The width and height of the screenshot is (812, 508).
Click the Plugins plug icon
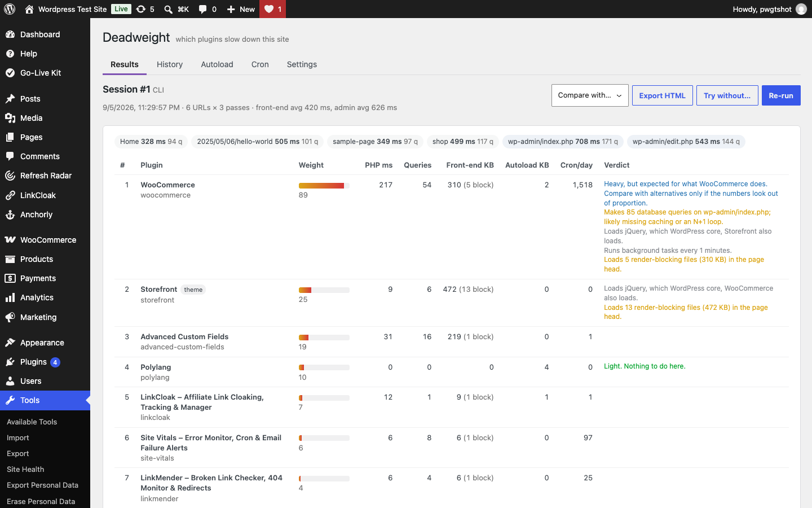coord(10,362)
